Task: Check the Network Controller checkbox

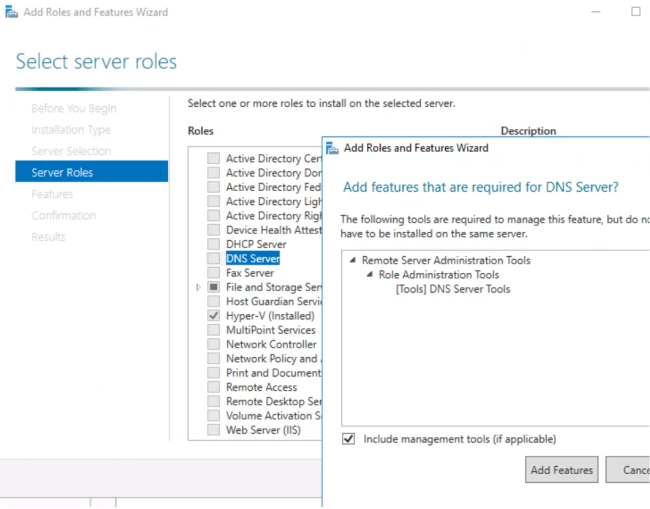Action: (x=213, y=344)
